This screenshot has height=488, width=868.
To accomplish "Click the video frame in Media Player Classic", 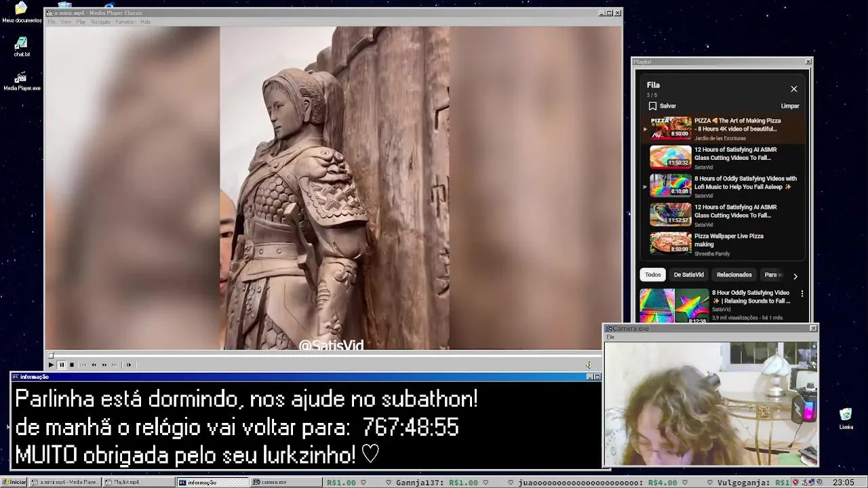I will coord(334,188).
